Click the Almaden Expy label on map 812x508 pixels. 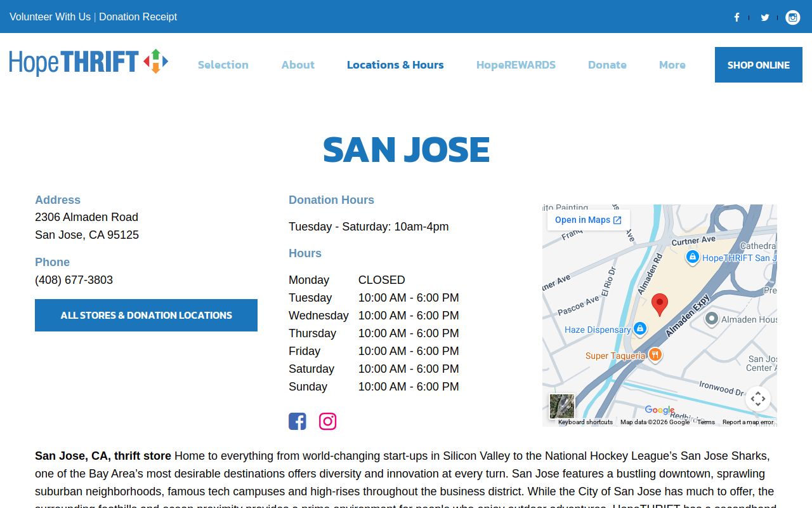click(687, 316)
